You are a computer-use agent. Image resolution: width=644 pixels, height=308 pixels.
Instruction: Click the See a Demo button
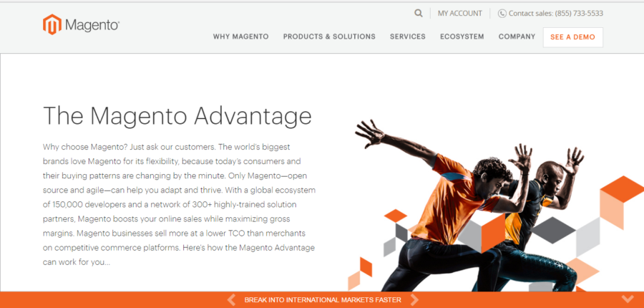(572, 37)
